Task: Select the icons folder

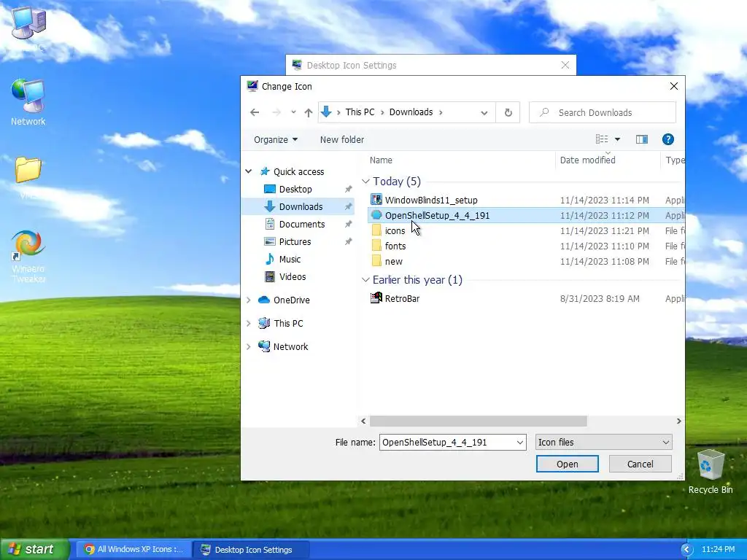Action: [395, 231]
